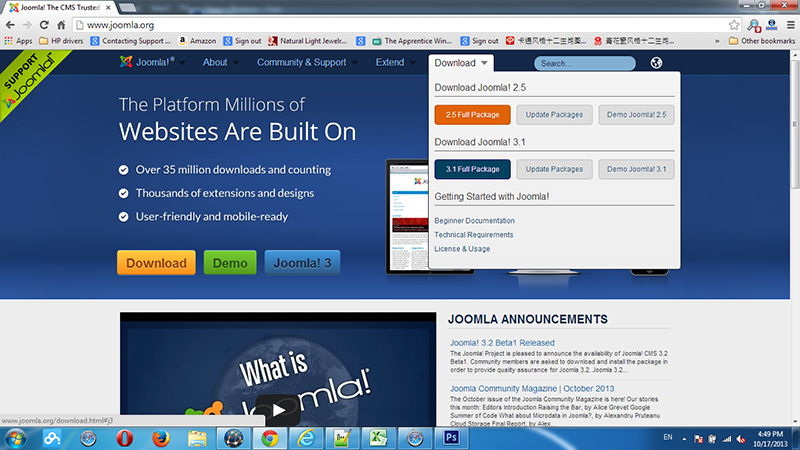Screen dimensions: 800x450
Task: Expand the Joomla! navigation dropdown
Action: 182,63
